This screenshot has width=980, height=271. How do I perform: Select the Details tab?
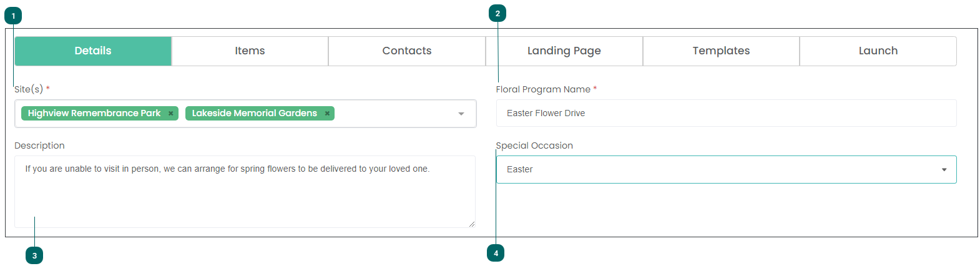[x=93, y=51]
